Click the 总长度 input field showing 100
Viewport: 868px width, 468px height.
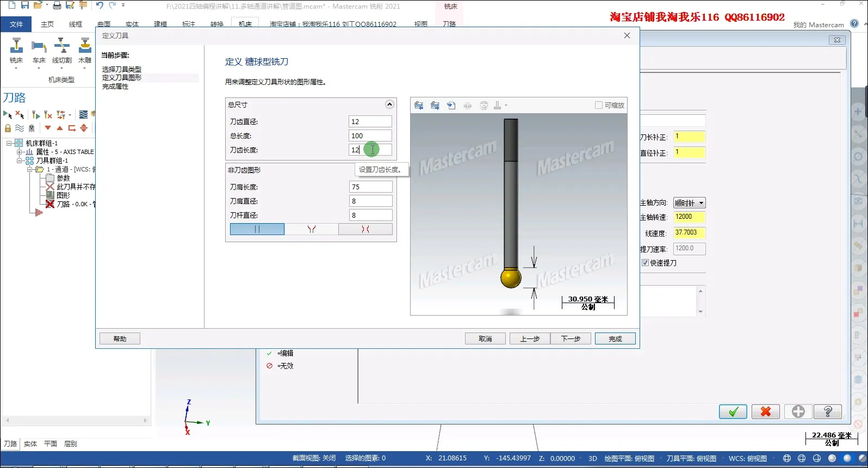370,136
